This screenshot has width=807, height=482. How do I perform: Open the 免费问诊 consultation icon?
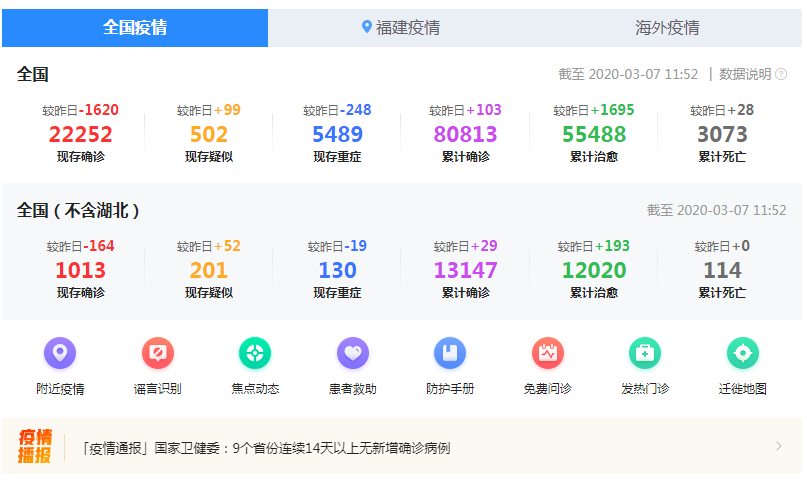[548, 353]
